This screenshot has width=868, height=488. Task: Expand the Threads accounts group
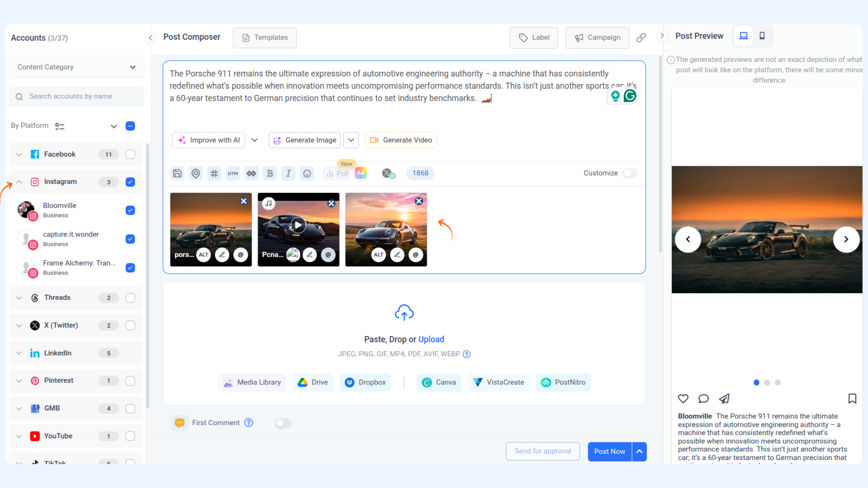pyautogui.click(x=19, y=298)
